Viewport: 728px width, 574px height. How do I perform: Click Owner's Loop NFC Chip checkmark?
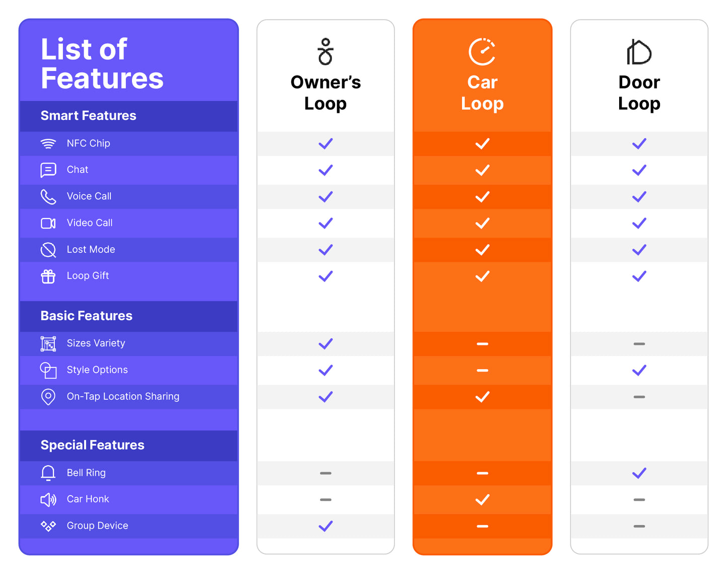(325, 143)
